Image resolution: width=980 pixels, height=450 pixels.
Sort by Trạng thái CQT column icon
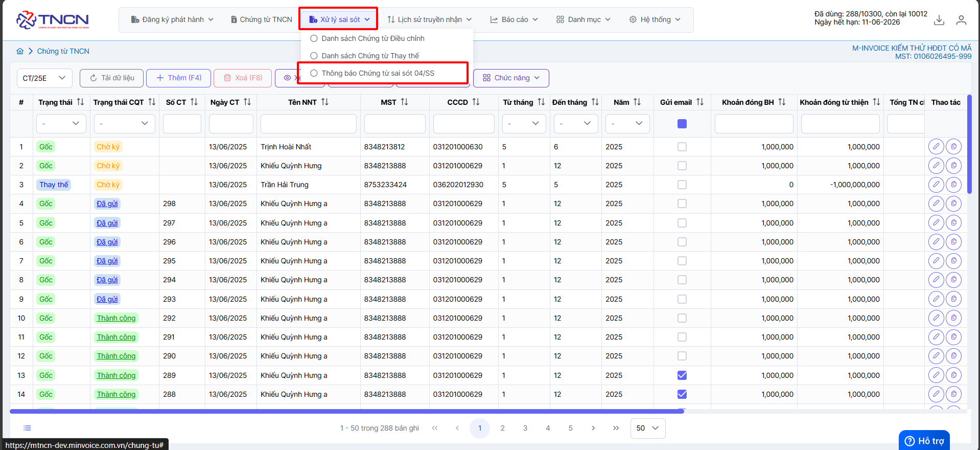coord(152,102)
